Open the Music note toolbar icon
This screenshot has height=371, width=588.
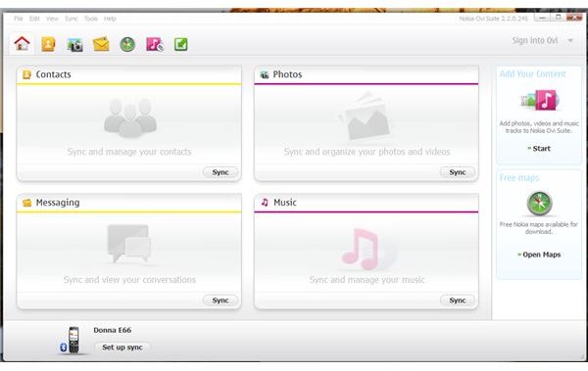click(155, 44)
